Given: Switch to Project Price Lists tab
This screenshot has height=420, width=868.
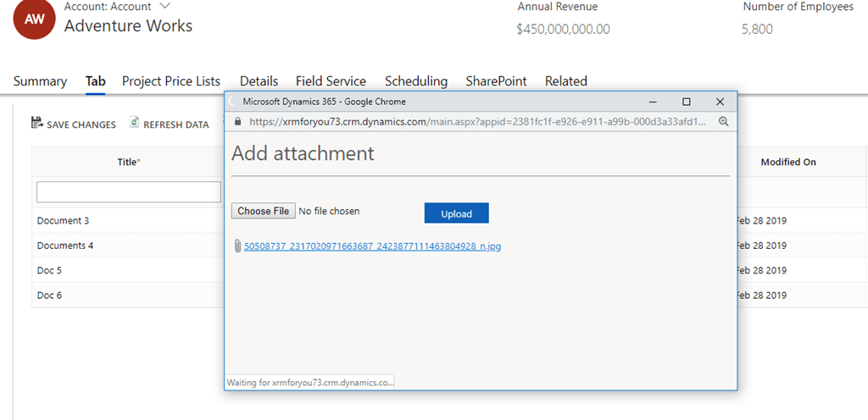Looking at the screenshot, I should tap(171, 81).
